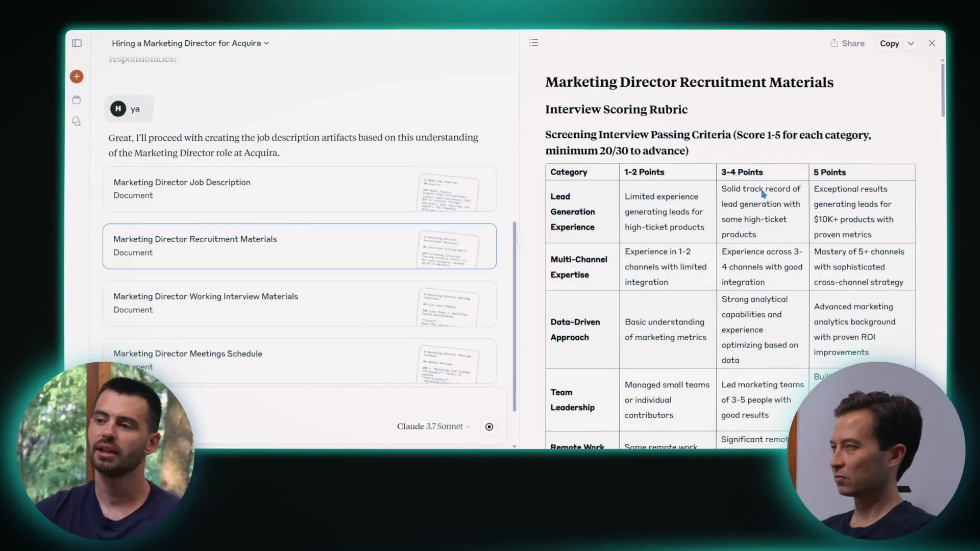Open artifact outline list icon
Image resolution: width=980 pixels, height=551 pixels.
pyautogui.click(x=534, y=43)
